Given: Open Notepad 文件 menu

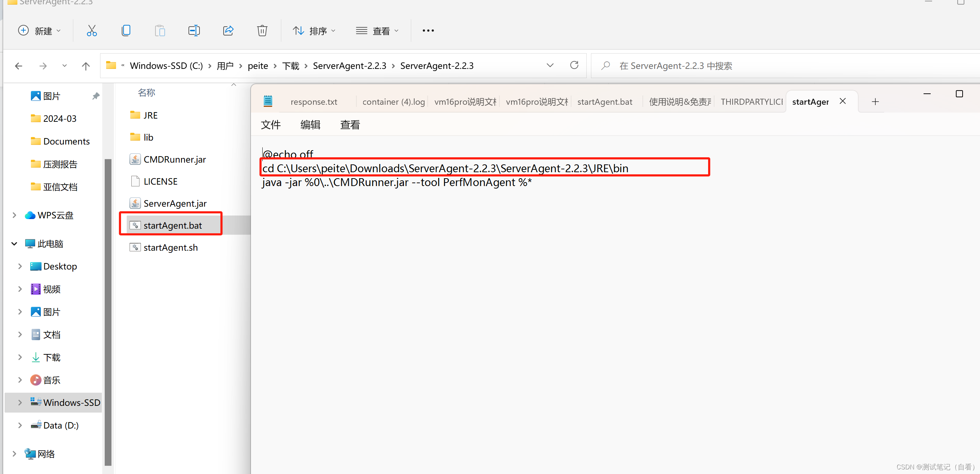Looking at the screenshot, I should pyautogui.click(x=271, y=125).
